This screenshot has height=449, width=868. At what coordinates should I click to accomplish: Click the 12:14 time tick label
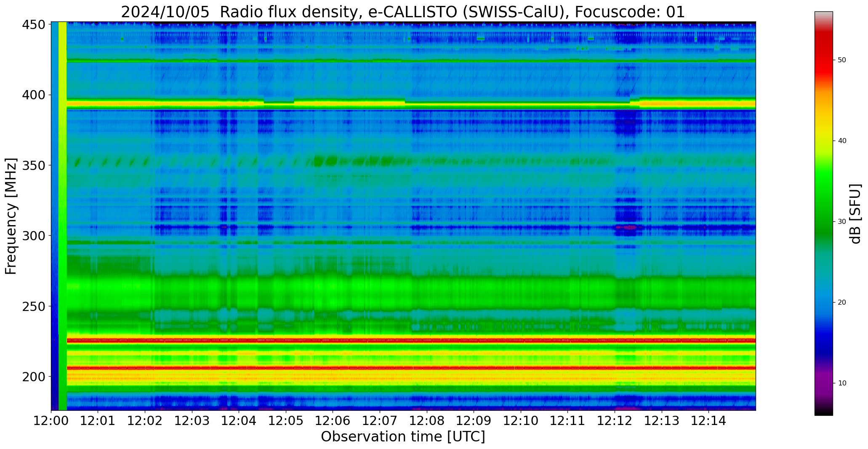click(x=708, y=420)
